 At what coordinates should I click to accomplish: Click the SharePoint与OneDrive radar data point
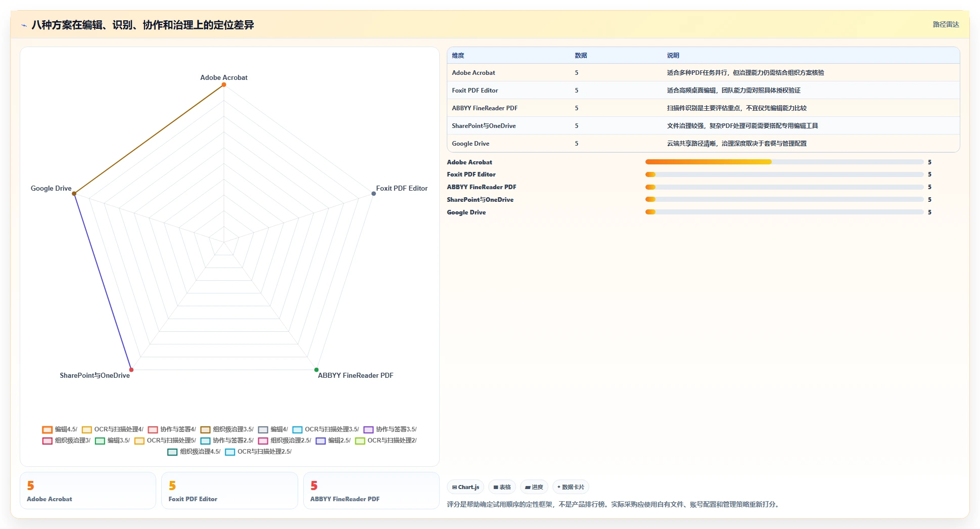131,370
